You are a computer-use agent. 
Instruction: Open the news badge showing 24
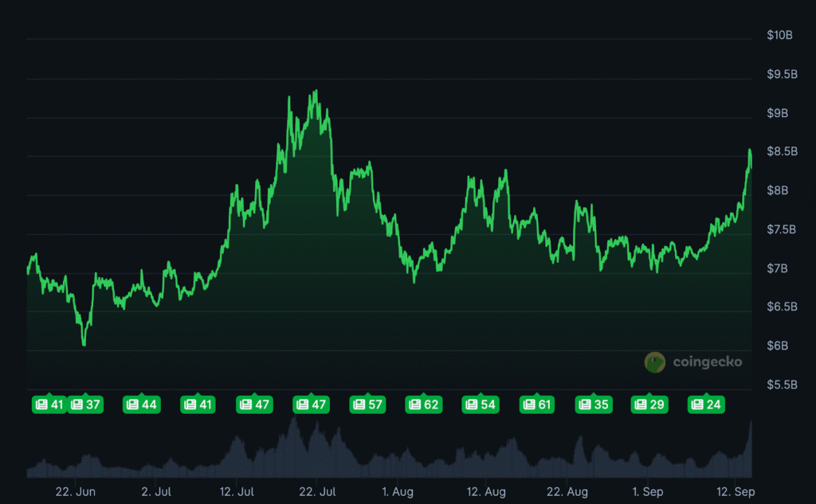tap(706, 404)
